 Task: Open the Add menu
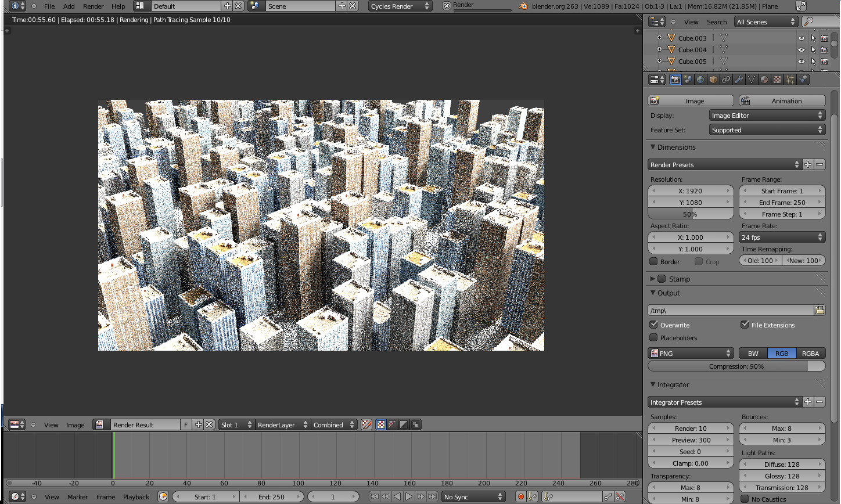point(69,6)
